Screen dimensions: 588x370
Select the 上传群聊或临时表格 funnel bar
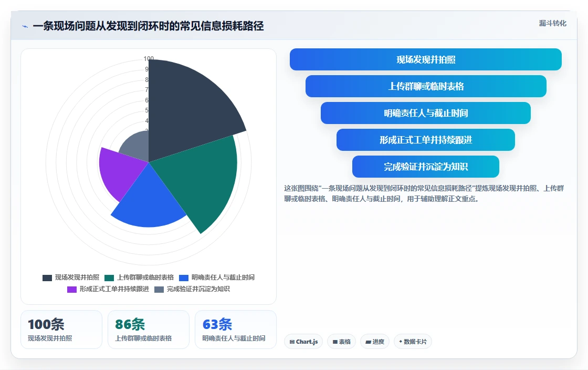tap(426, 86)
